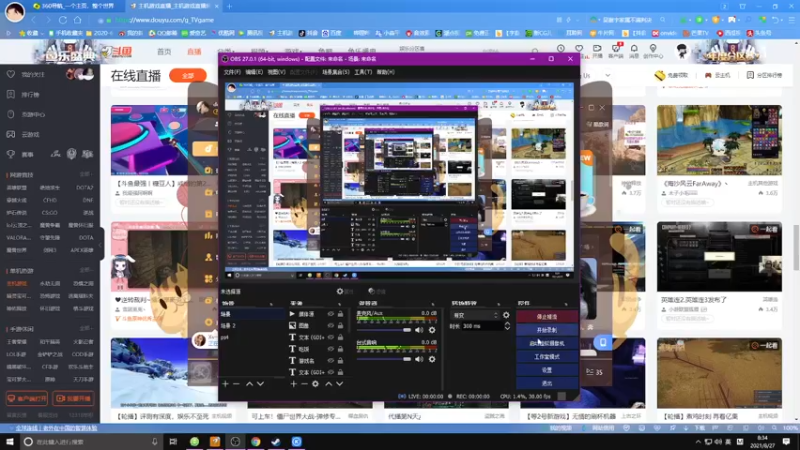This screenshot has width=800, height=450.
Task: Lock the first text (GDI+) source
Action: click(x=340, y=337)
